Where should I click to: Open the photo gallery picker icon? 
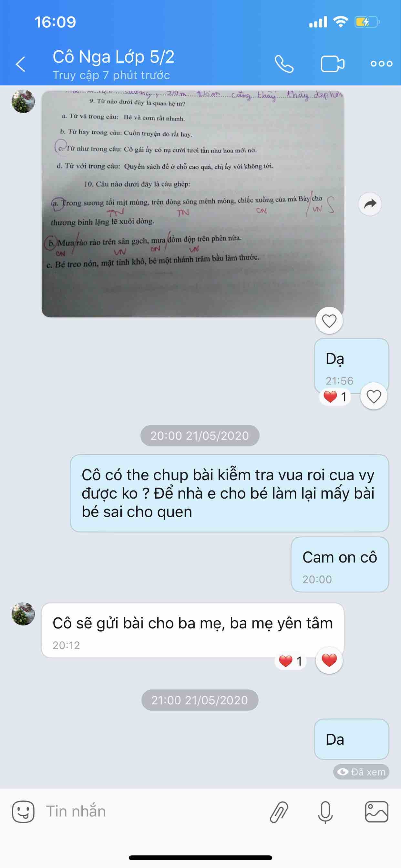tap(377, 812)
